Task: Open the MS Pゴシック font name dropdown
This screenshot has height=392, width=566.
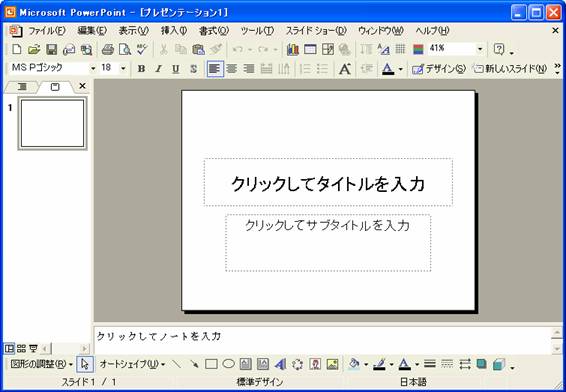Action: pos(93,68)
